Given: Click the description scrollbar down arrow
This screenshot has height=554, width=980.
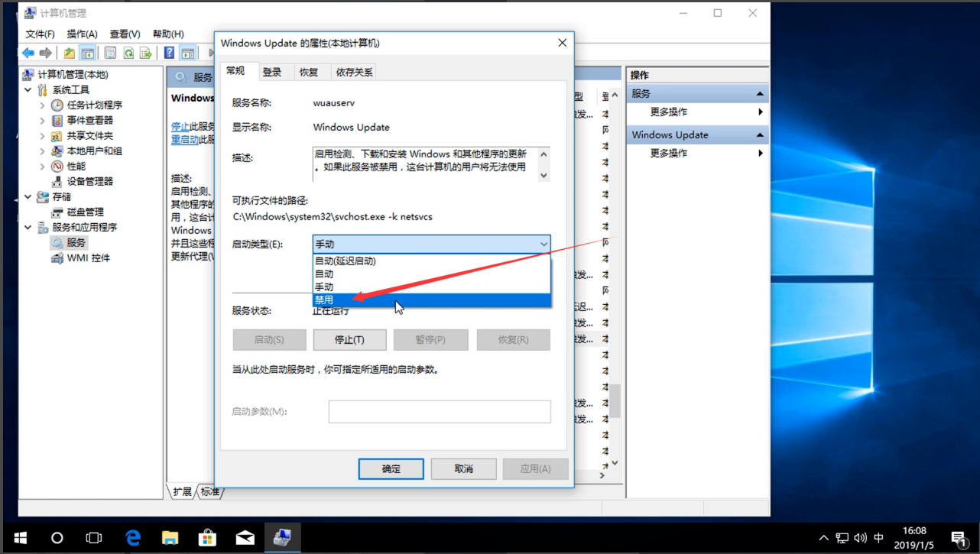Looking at the screenshot, I should [x=544, y=175].
